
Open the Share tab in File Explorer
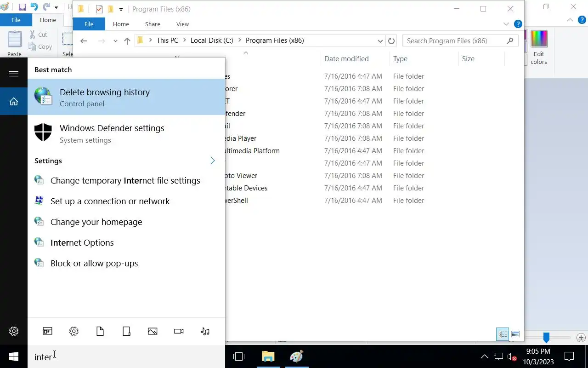point(153,24)
